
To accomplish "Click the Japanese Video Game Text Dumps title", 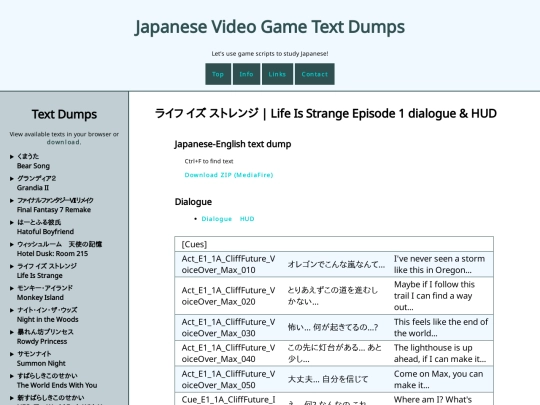I will [x=270, y=27].
